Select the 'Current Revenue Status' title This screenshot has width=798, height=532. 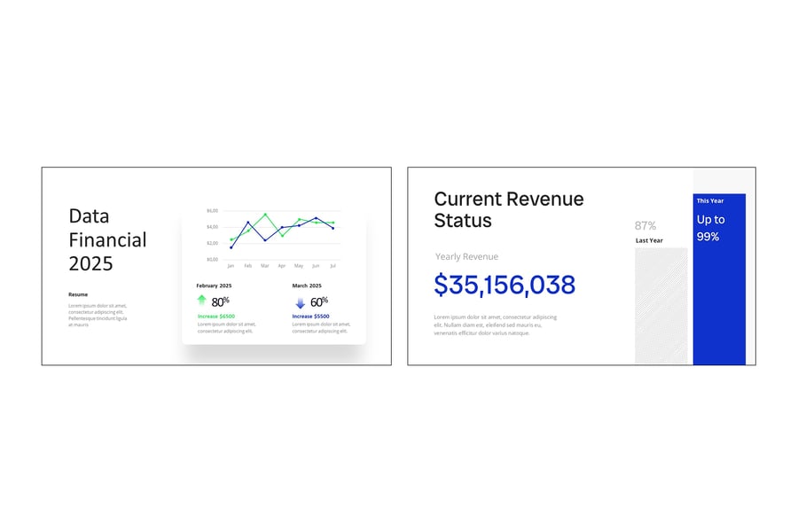pyautogui.click(x=508, y=209)
